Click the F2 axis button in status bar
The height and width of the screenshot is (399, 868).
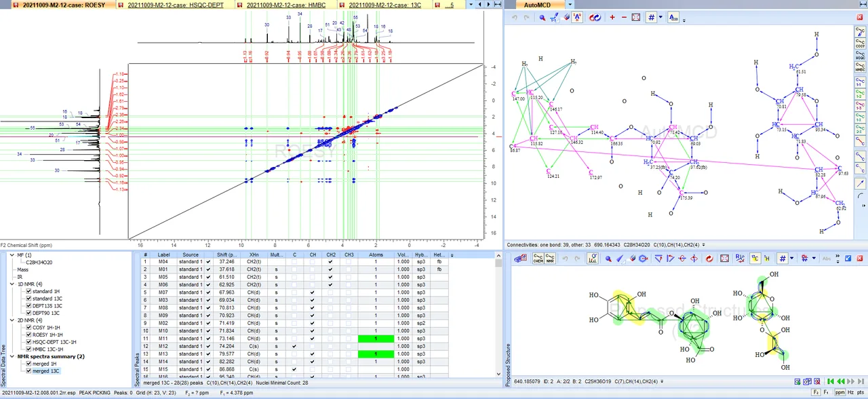[816, 393]
